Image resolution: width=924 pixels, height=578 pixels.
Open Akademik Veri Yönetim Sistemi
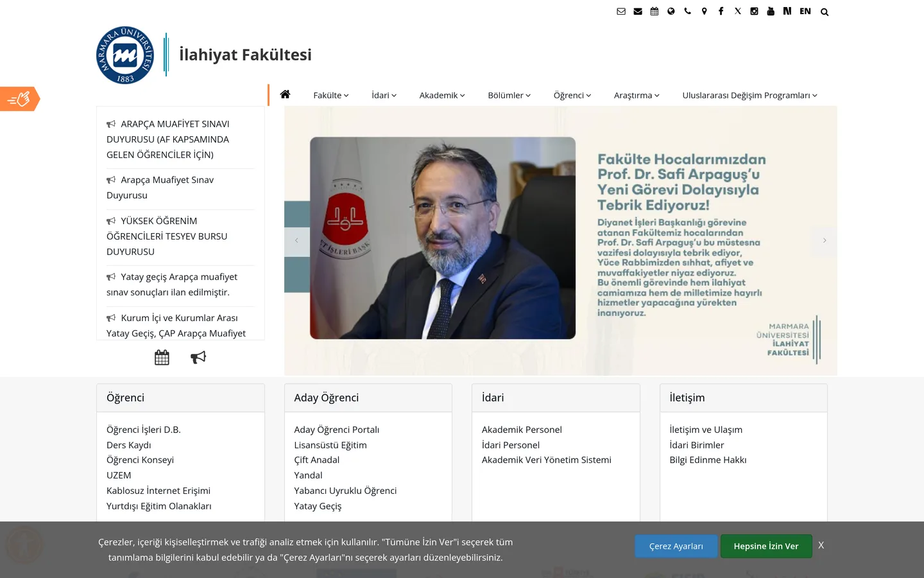(x=547, y=460)
